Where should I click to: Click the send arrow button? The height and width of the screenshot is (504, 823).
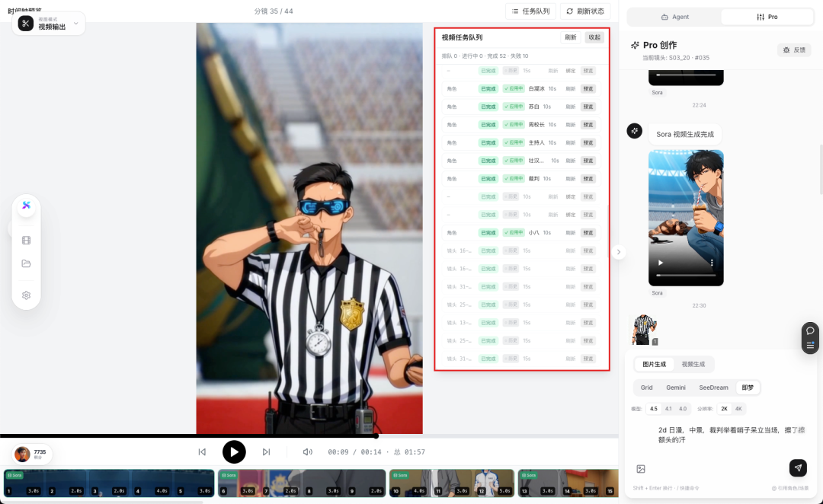[x=798, y=467]
